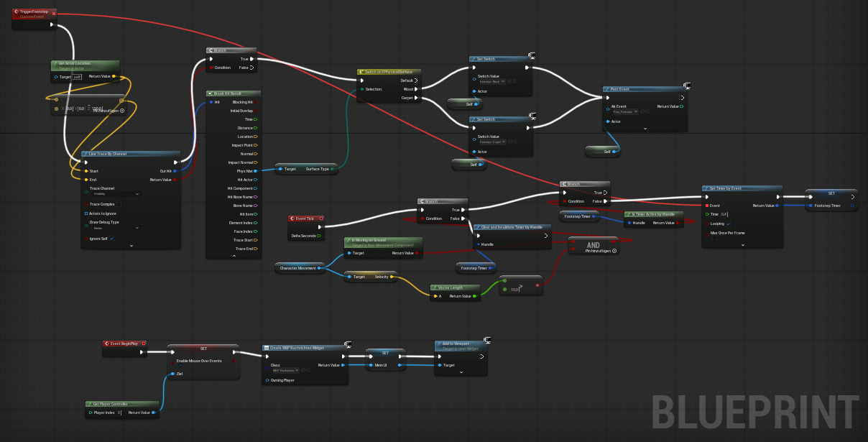The width and height of the screenshot is (868, 442).
Task: Open Switch Value dropdown on lower Set Switch
Action: (x=492, y=142)
